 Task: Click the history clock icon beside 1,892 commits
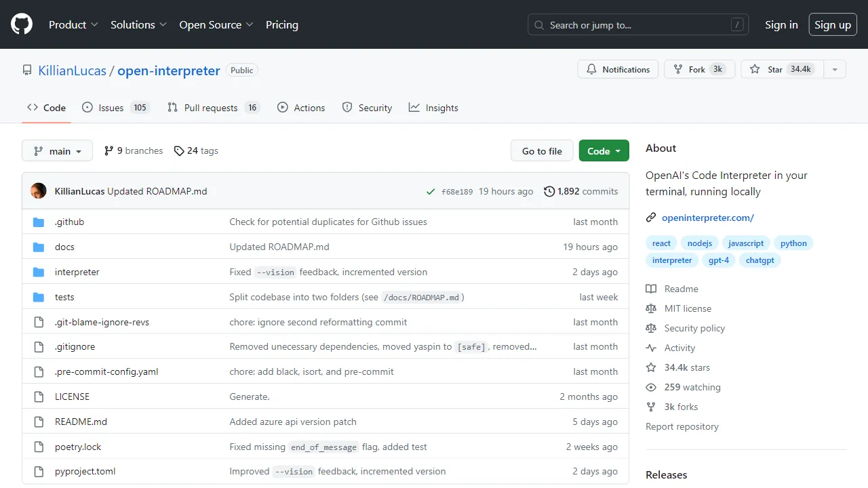point(549,191)
